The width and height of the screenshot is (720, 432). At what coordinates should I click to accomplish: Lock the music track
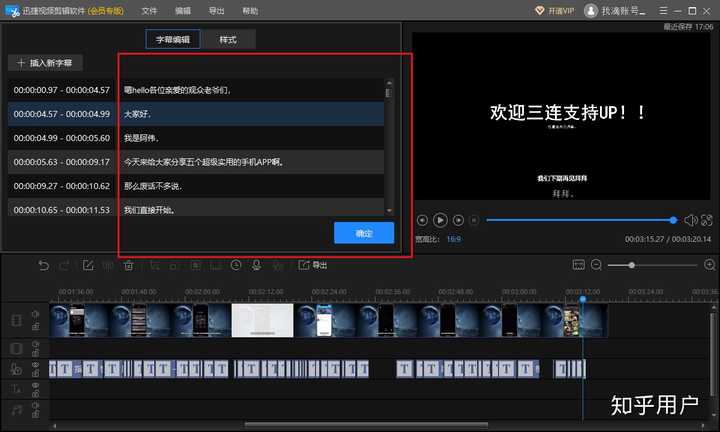35,414
